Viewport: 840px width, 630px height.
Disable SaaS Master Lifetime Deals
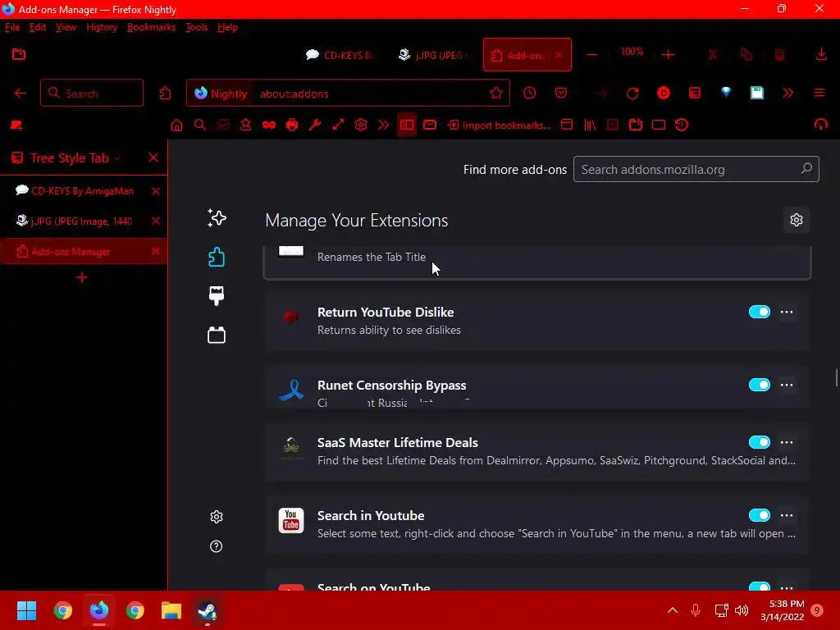(759, 442)
